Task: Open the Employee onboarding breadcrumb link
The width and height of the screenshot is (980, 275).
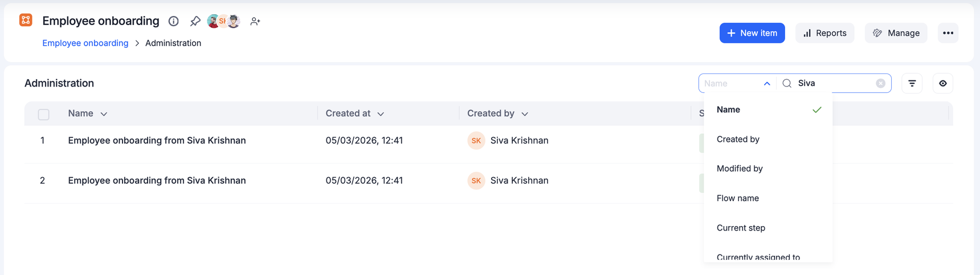Action: (85, 43)
